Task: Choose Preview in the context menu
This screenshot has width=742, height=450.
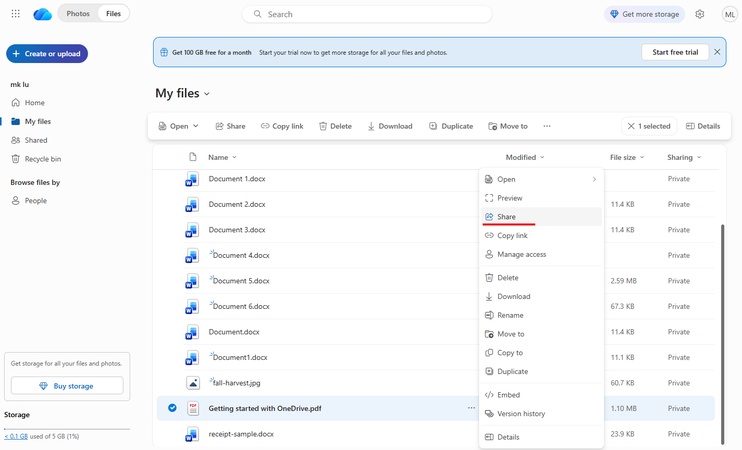Action: 541,198
